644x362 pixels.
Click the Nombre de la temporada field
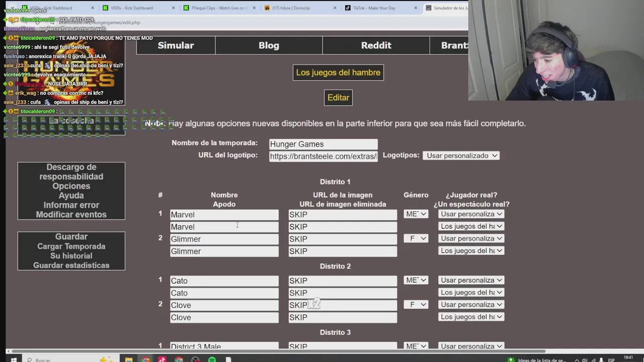(323, 144)
